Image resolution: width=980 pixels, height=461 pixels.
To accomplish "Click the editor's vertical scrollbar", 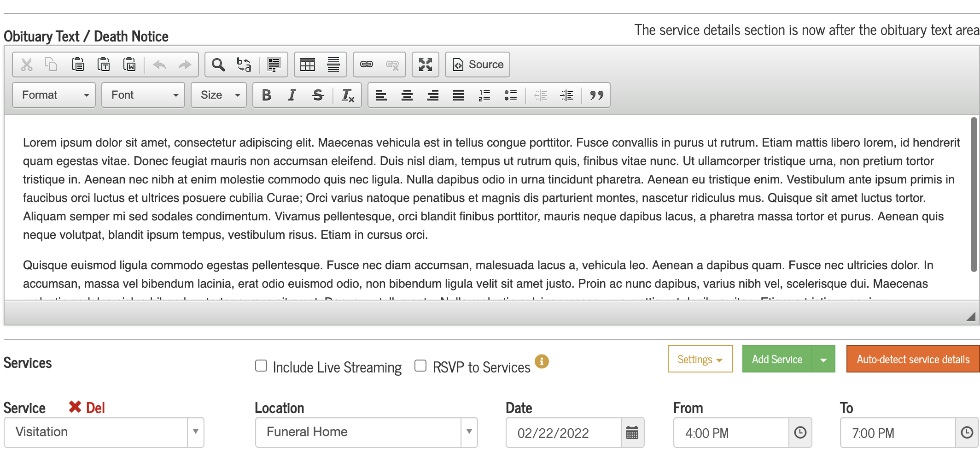I will click(974, 194).
